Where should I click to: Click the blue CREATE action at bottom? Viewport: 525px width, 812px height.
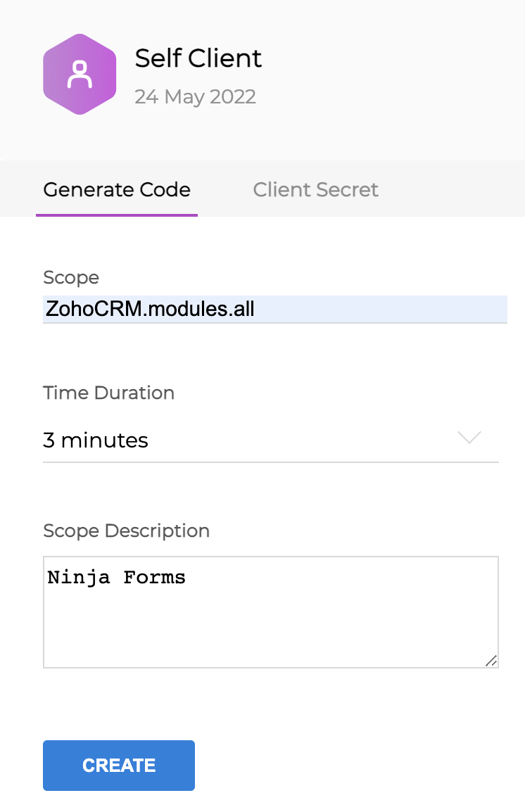tap(118, 765)
